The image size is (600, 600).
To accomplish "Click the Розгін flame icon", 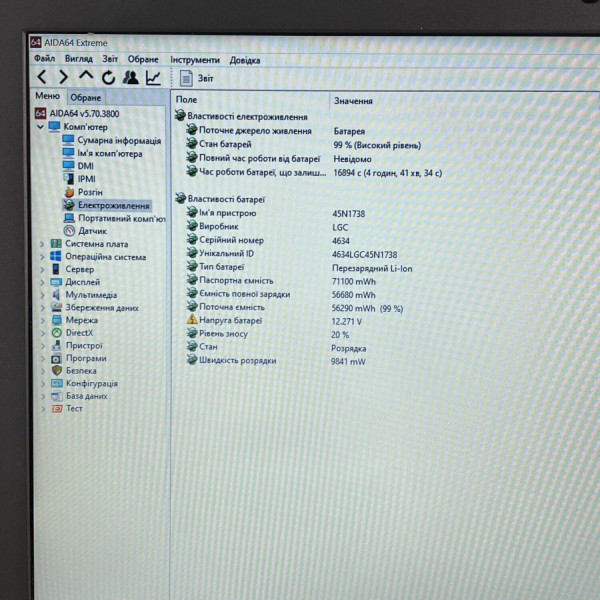I will pos(69,192).
